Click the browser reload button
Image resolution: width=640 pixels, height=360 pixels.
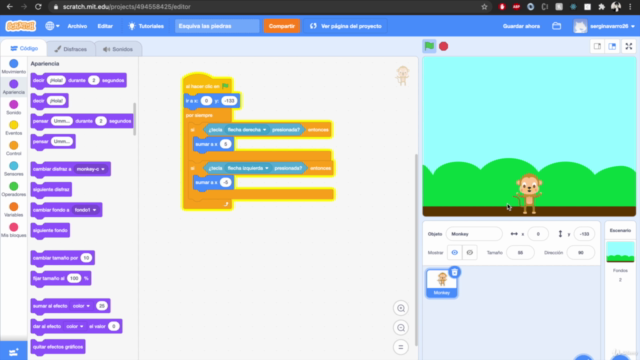click(x=38, y=7)
